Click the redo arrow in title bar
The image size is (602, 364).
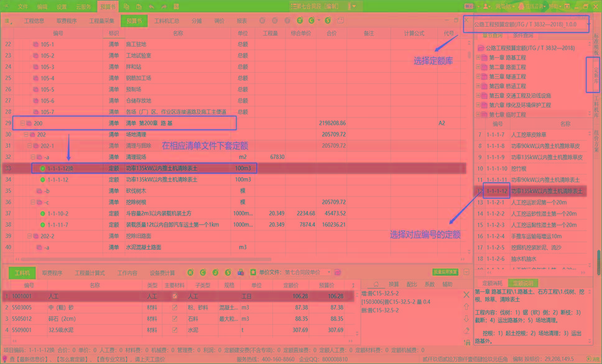coord(164,6)
